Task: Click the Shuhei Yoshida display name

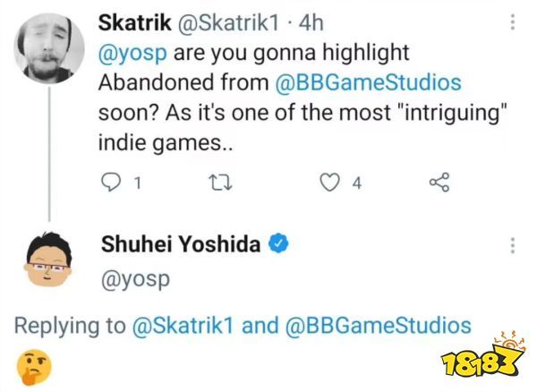Action: pyautogui.click(x=179, y=245)
